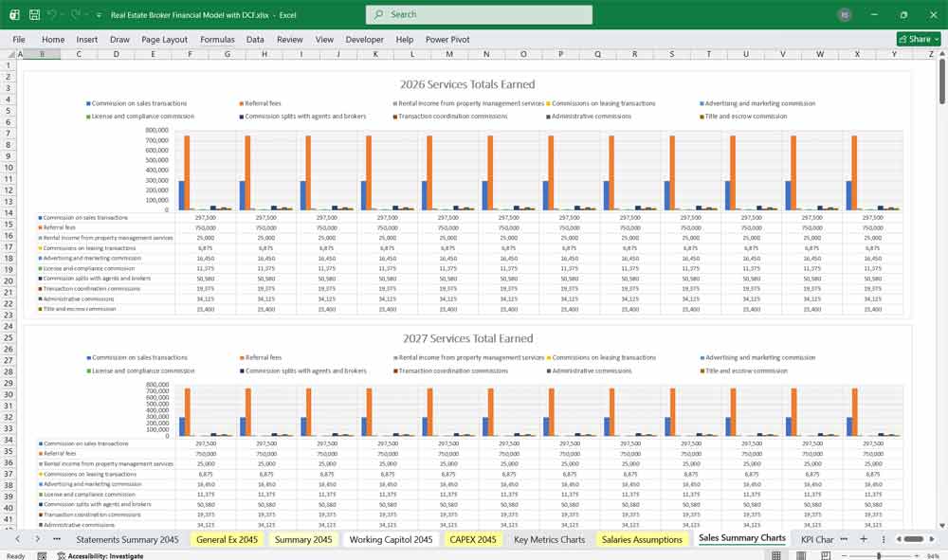Open the Customize Quick Access Toolbar dropdown
Image resolution: width=948 pixels, height=560 pixels.
click(99, 14)
